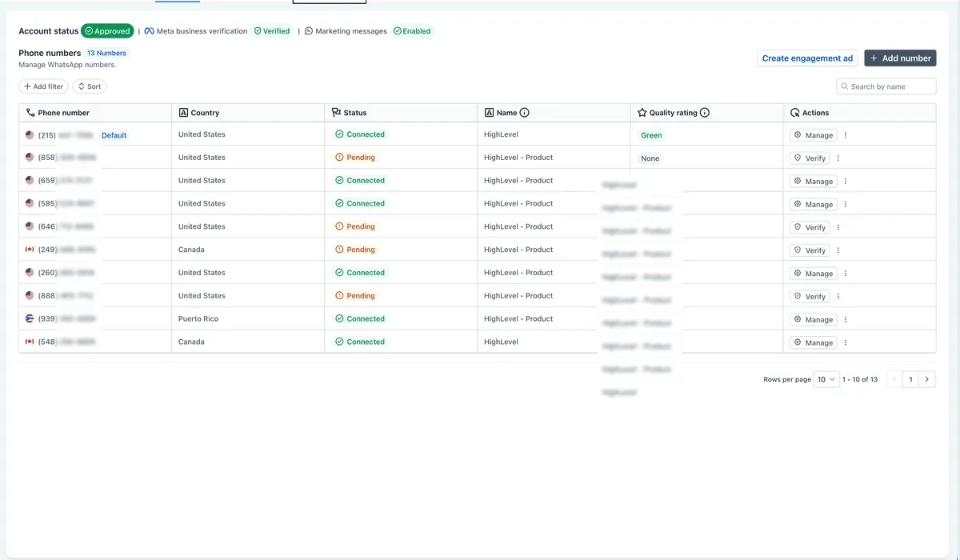Manage the (585) number
Screen dimensions: 960x560
tap(814, 204)
